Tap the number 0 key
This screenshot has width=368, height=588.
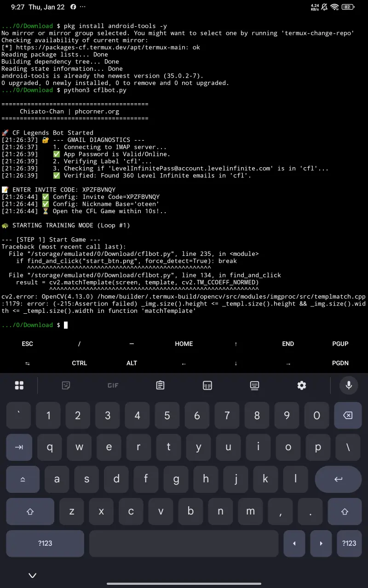coord(316,415)
